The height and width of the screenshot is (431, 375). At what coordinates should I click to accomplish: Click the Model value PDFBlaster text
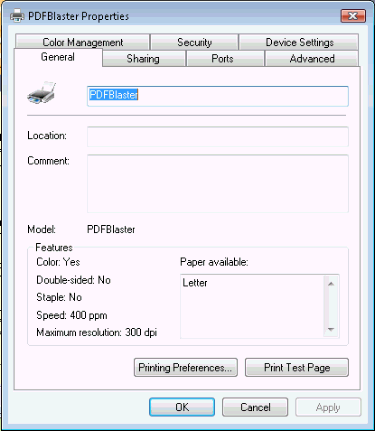tap(111, 229)
